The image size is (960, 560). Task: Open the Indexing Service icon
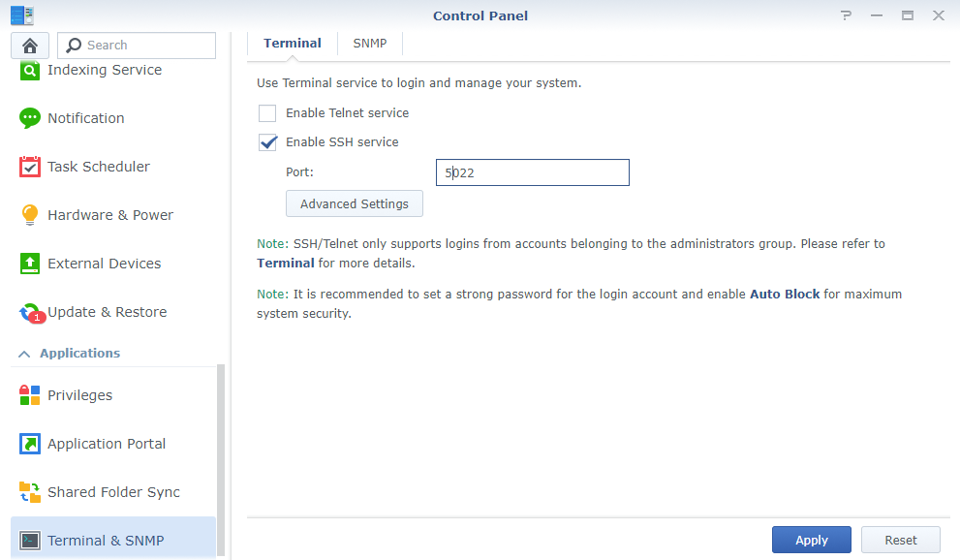tap(29, 71)
